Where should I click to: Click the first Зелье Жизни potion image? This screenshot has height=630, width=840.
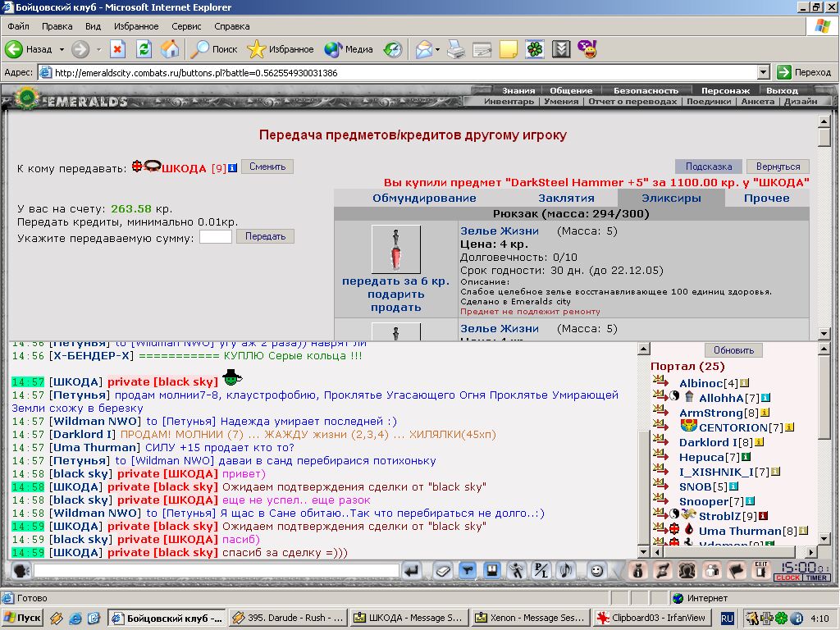[x=396, y=249]
